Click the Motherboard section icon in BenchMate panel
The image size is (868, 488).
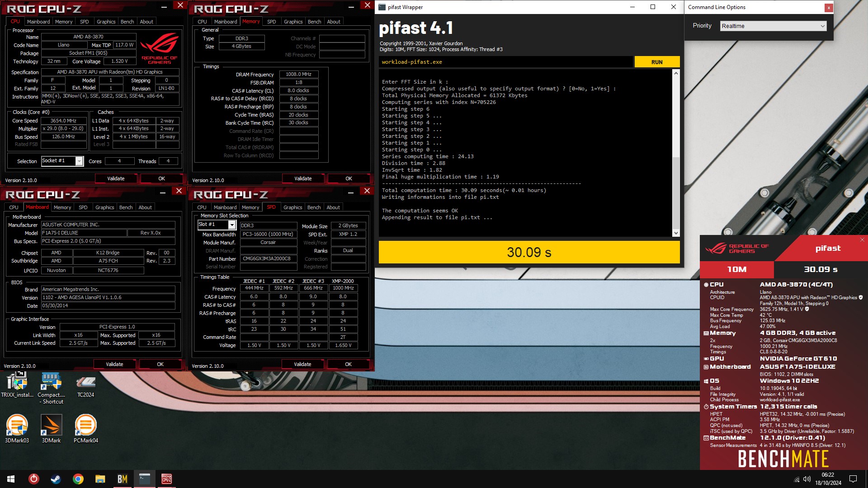(x=706, y=367)
